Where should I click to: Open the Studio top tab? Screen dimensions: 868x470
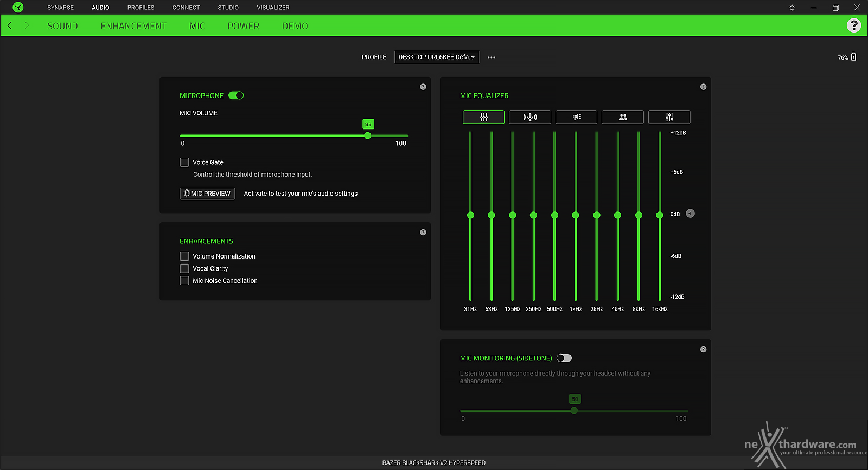228,8
